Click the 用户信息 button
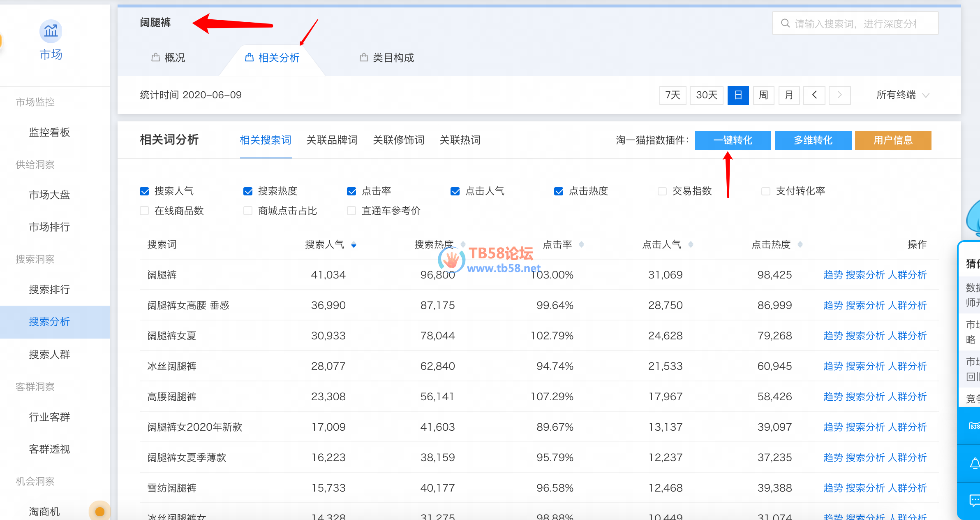980x520 pixels. click(x=893, y=141)
